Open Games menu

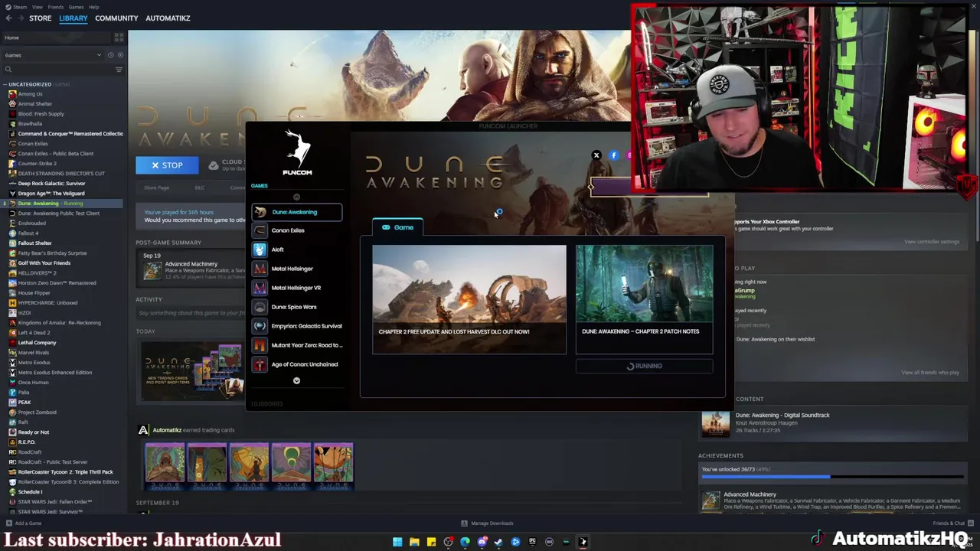point(76,7)
